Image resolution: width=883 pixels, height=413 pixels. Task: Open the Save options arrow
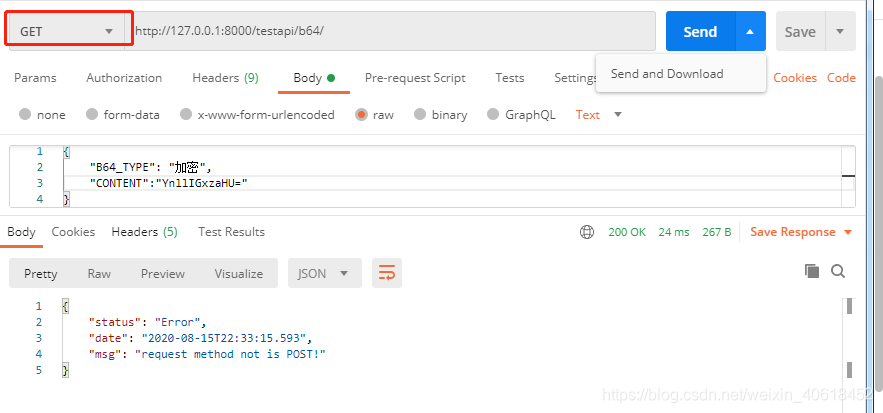pos(840,32)
